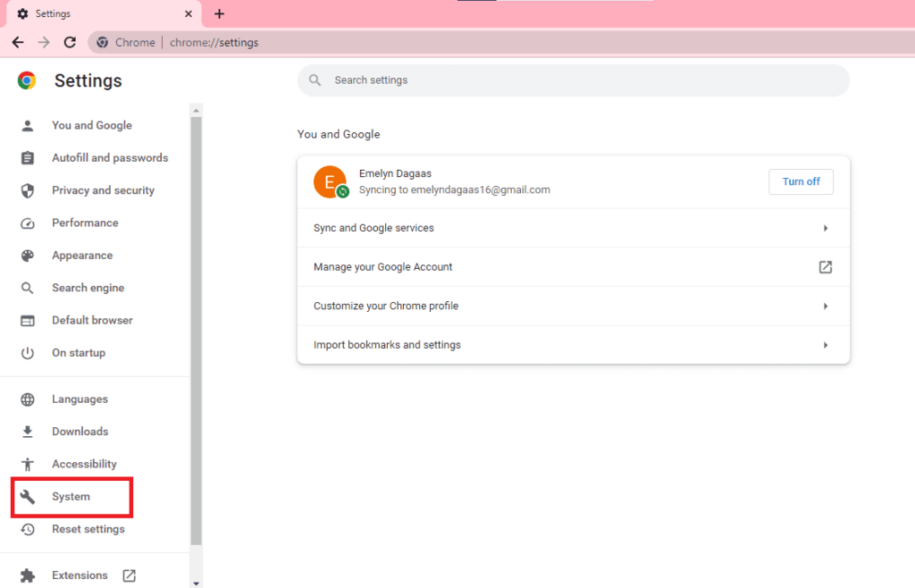Image resolution: width=915 pixels, height=588 pixels.
Task: Click the Autofill clipboard icon
Action: (x=28, y=158)
